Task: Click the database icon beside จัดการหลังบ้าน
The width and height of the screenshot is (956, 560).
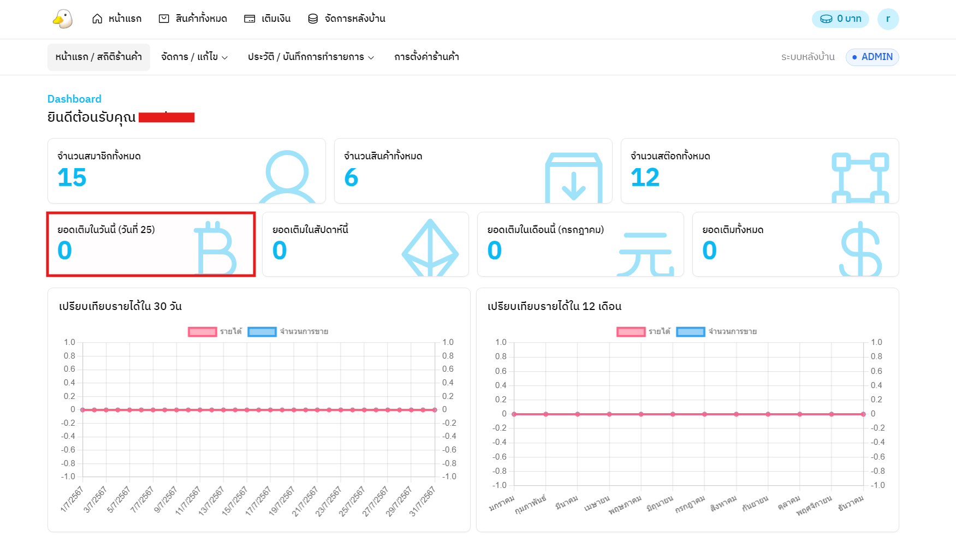Action: coord(313,19)
